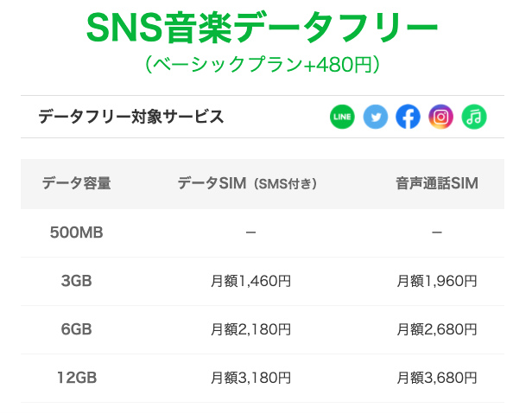Select the データSIM（SMS付き） column header
Screen dimensions: 532x414
[248, 183]
